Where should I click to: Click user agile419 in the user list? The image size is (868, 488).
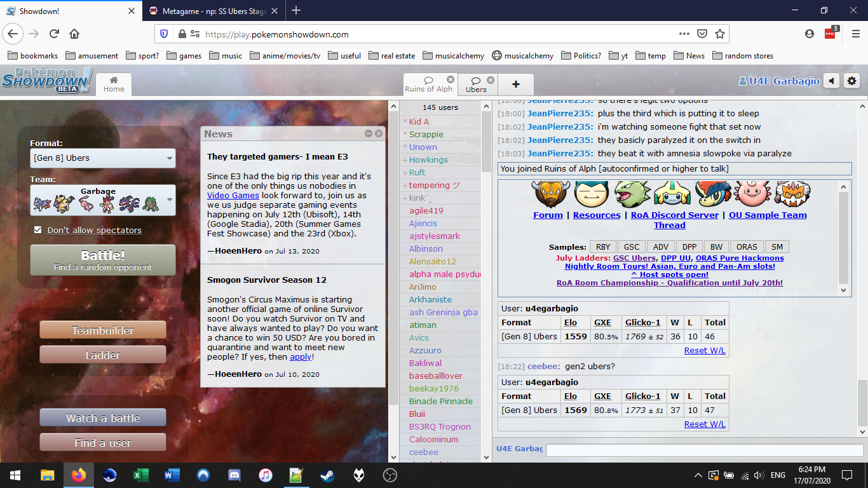pyautogui.click(x=426, y=211)
